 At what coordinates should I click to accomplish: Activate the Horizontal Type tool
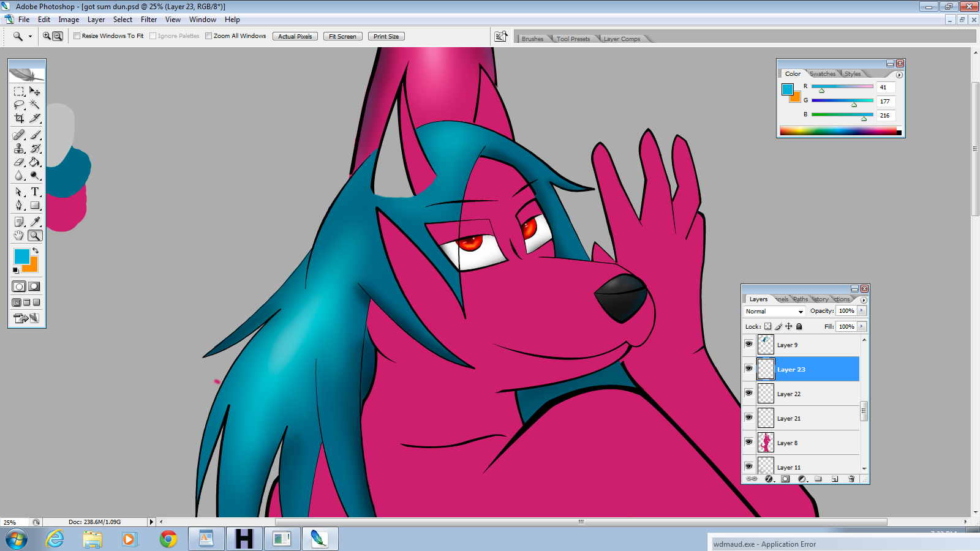click(x=35, y=192)
